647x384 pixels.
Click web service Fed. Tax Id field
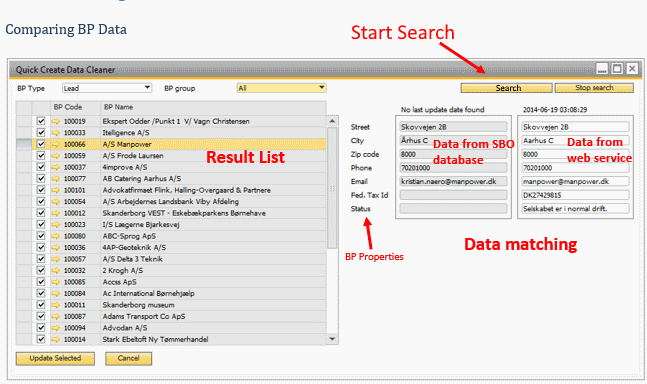coord(576,195)
